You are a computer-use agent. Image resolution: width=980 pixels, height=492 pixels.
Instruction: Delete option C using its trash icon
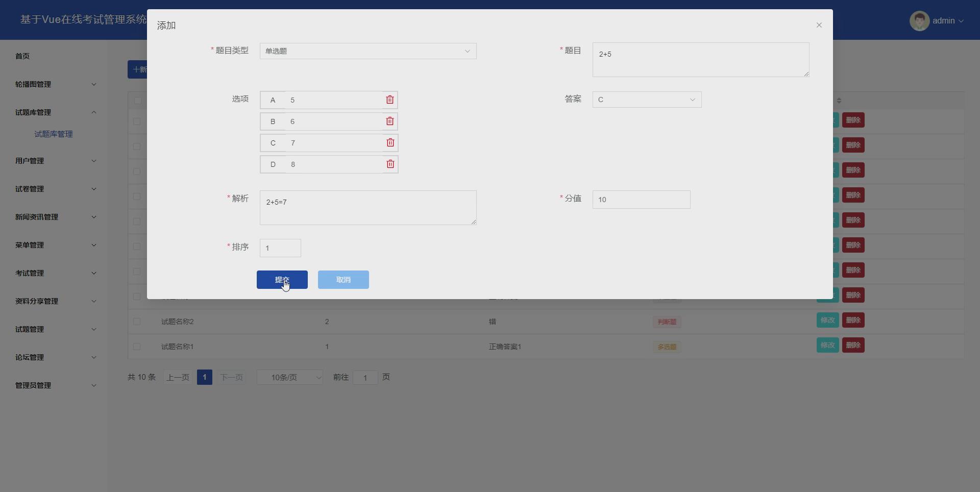389,142
